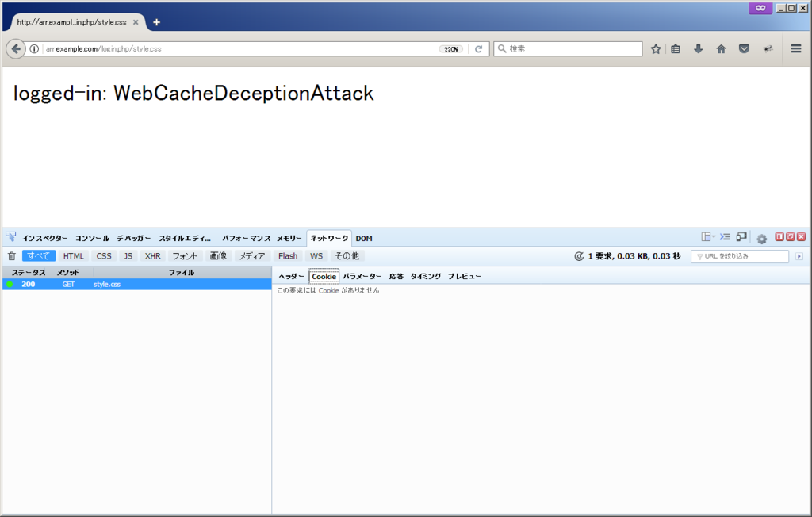Enable the HTML request filter
This screenshot has height=517, width=812.
point(74,256)
